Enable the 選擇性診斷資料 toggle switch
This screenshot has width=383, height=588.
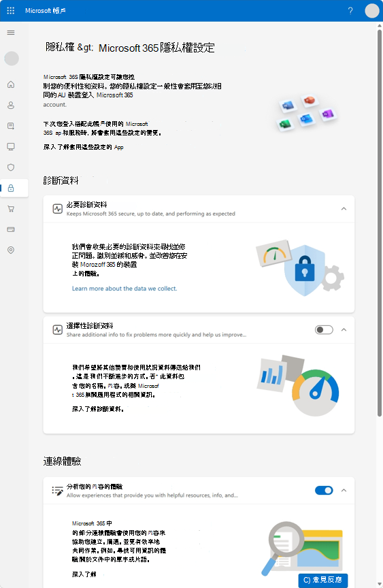tap(324, 329)
